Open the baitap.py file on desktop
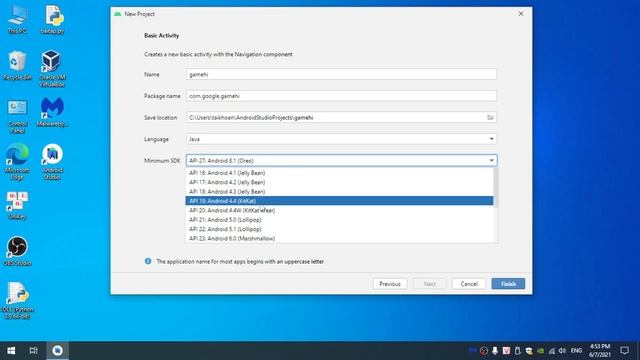The width and height of the screenshot is (640, 360). (52, 19)
